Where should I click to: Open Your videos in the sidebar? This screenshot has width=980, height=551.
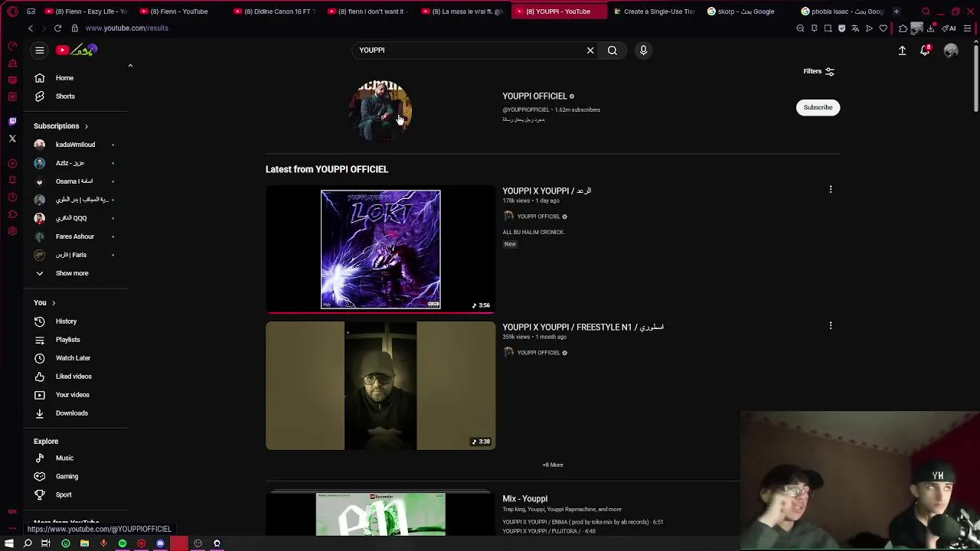[76, 395]
